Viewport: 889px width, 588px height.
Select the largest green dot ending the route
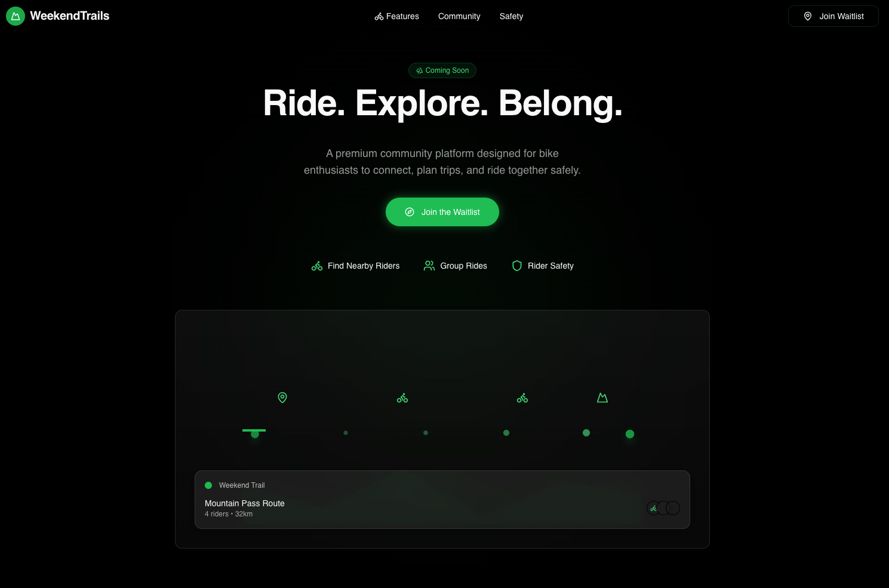(630, 434)
